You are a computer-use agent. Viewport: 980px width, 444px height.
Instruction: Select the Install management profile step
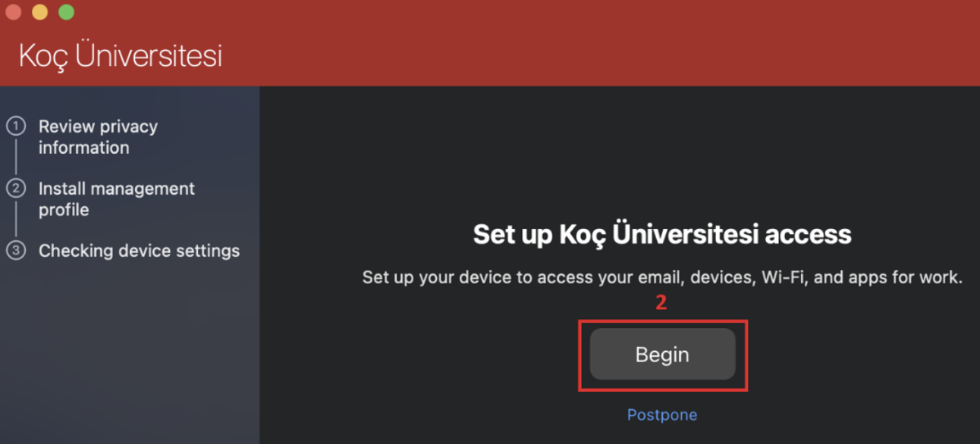click(116, 199)
